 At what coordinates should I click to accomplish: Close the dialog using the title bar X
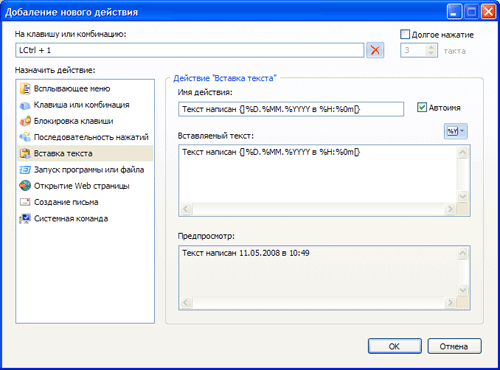click(x=488, y=12)
